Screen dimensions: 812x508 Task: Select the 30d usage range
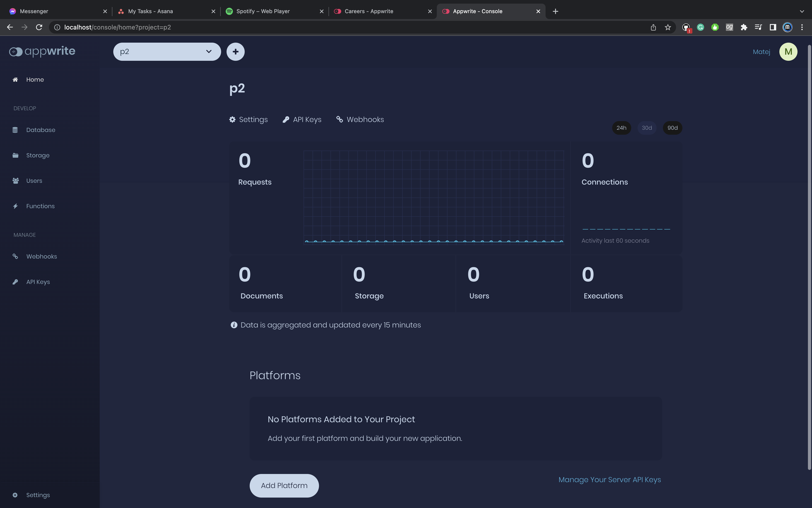coord(647,128)
